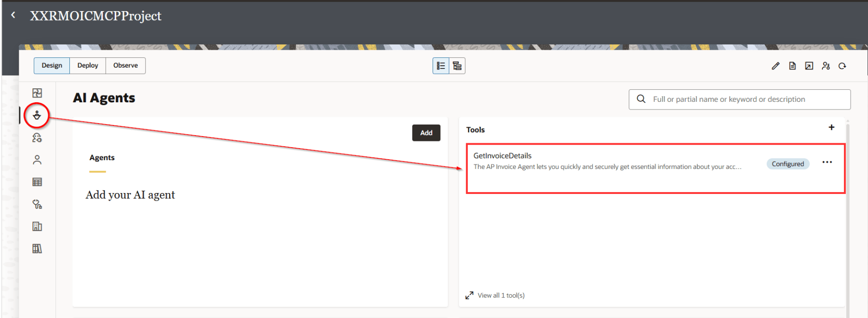Click the back arrow beside XXRMOICMCPProject
The width and height of the screenshot is (868, 318).
coord(13,15)
